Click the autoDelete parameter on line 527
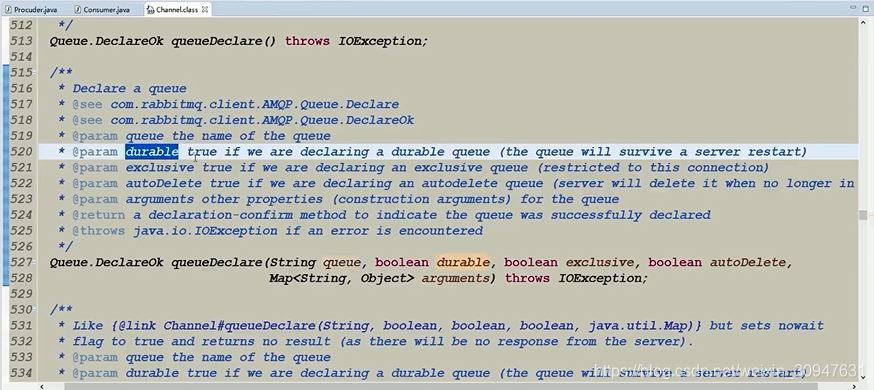The width and height of the screenshot is (874, 390). point(747,262)
